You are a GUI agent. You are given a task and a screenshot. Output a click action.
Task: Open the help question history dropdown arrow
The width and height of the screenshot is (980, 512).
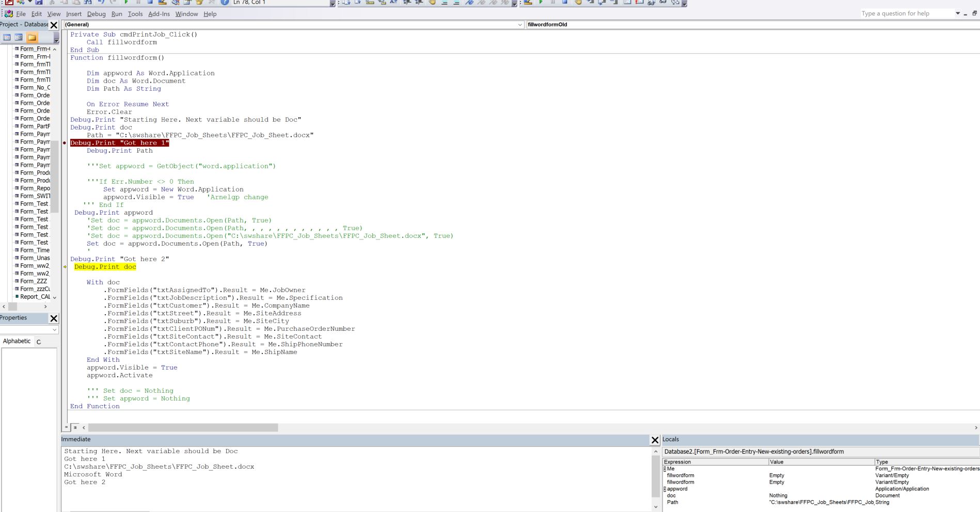coord(957,13)
